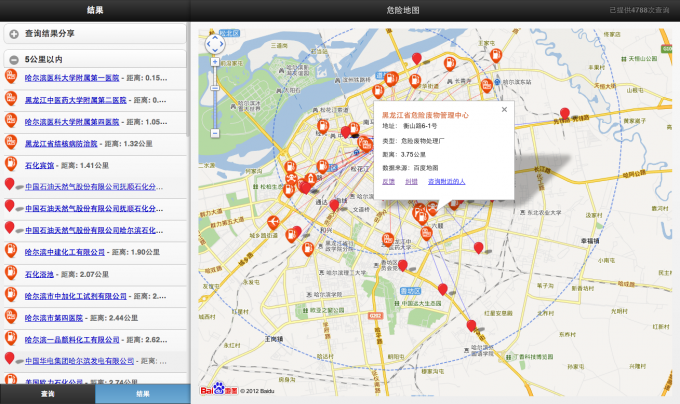The width and height of the screenshot is (680, 404).
Task: Open 哈尔滨市第四医院 link
Action: (x=54, y=318)
